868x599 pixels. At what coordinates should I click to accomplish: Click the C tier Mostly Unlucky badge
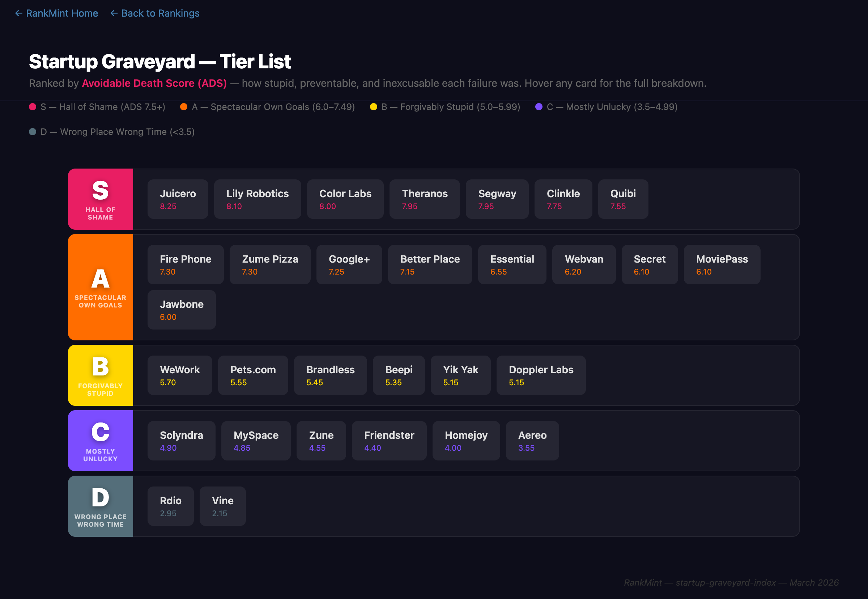100,441
